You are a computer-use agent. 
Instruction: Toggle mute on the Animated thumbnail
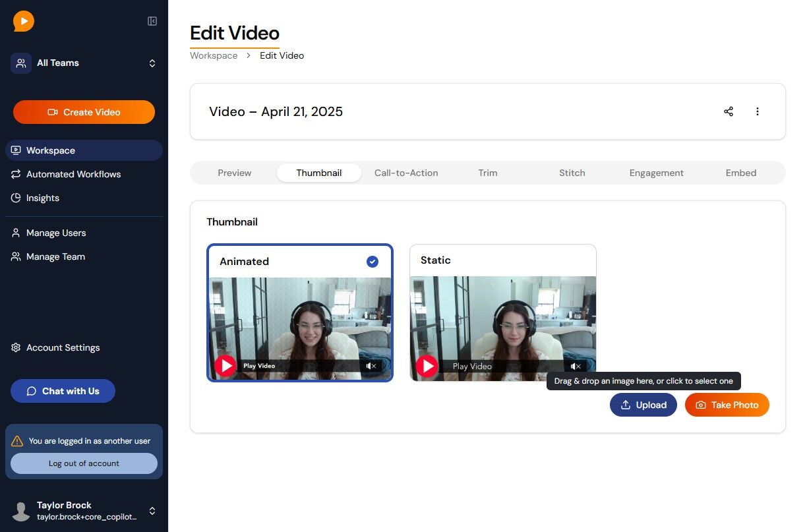coord(371,366)
